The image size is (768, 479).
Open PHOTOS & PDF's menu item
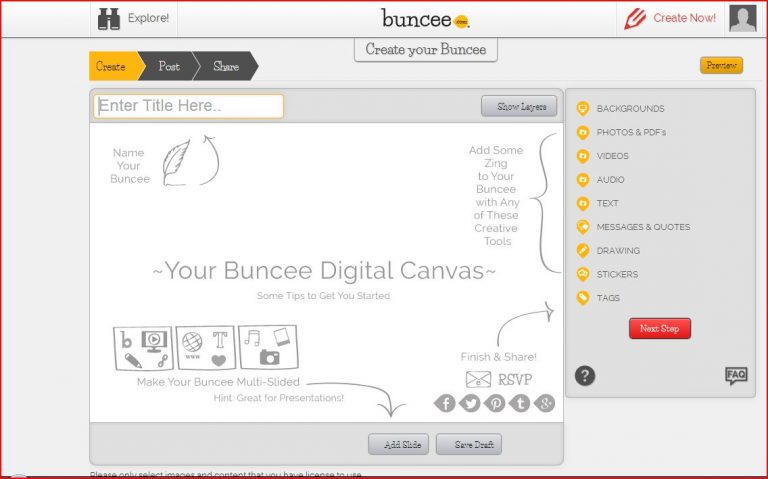tap(631, 132)
